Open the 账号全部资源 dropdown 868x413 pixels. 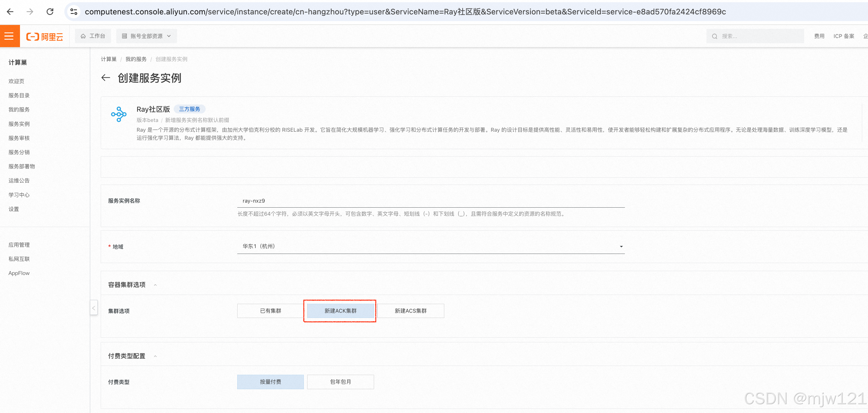coord(146,36)
